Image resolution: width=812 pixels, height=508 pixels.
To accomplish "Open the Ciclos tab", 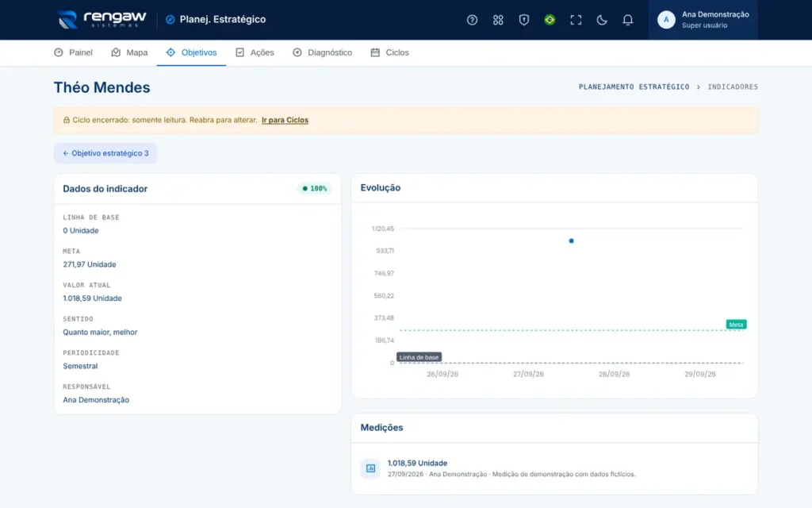I will coord(389,52).
